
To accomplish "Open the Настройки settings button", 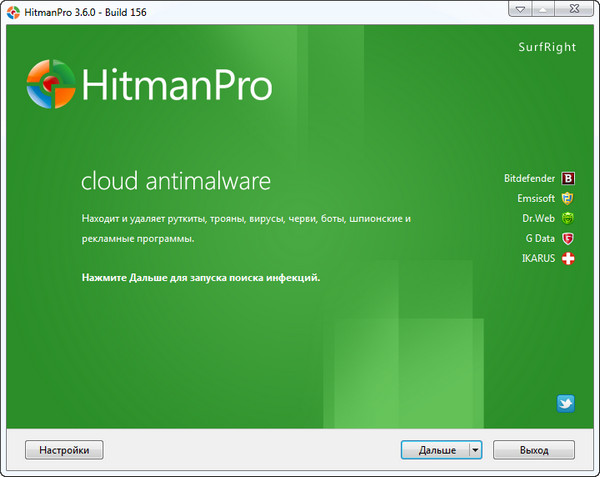I will 64,450.
